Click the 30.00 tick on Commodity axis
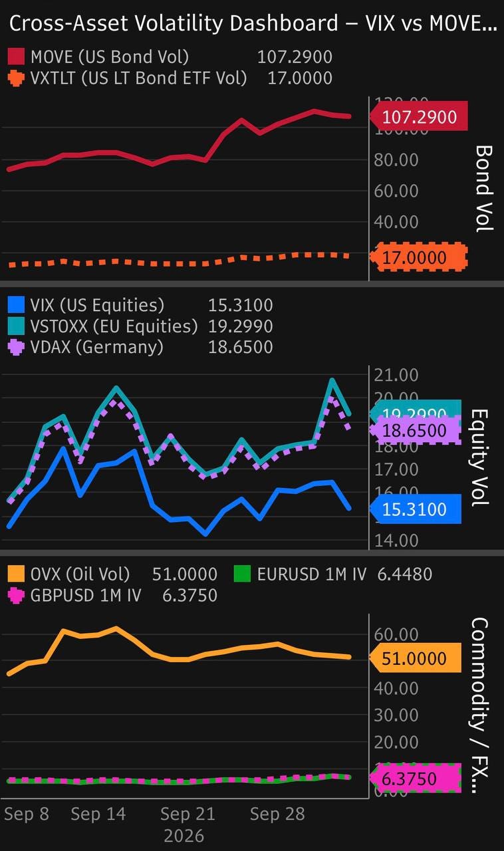The width and height of the screenshot is (504, 851). (x=397, y=715)
